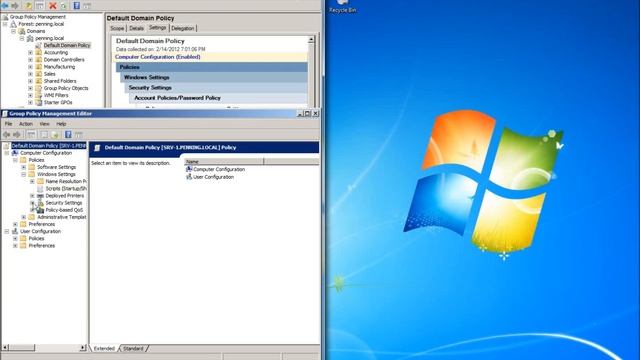Viewport: 640px width, 360px height.
Task: Collapse the Security Settings section in the report
Action: click(x=216, y=87)
